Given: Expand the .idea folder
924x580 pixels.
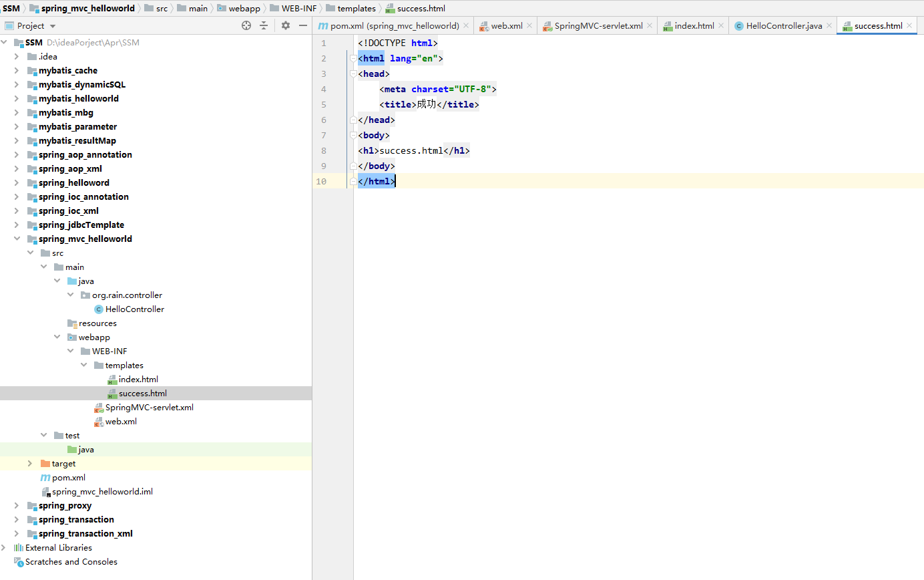Looking at the screenshot, I should [x=17, y=56].
